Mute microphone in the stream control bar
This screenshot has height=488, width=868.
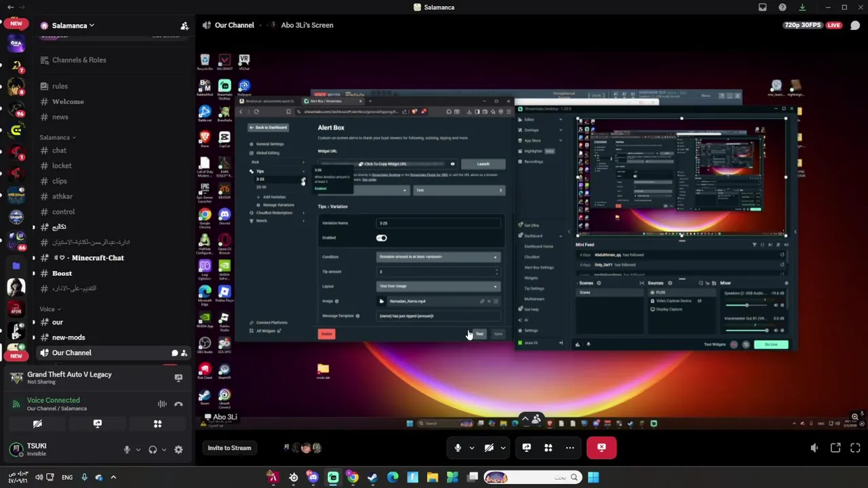coord(458,448)
